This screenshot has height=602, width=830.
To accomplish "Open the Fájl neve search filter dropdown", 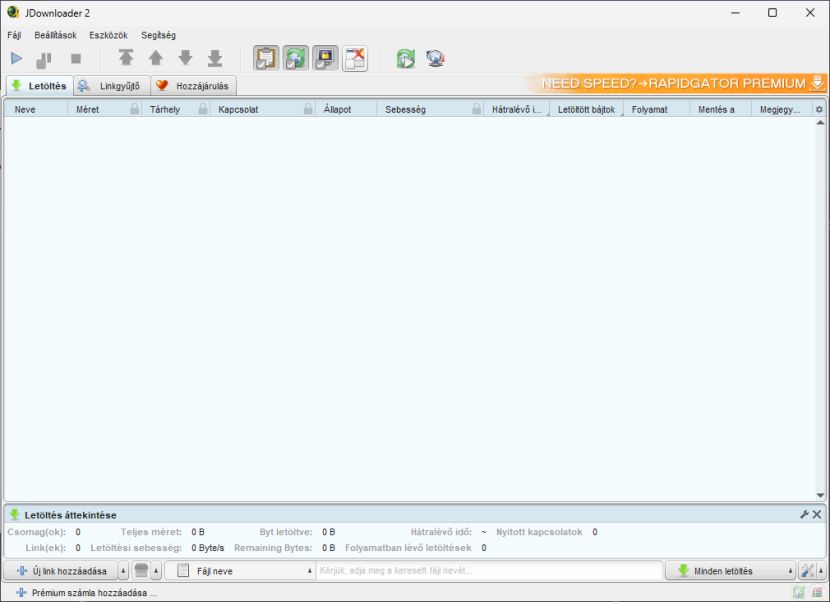I will click(x=241, y=571).
